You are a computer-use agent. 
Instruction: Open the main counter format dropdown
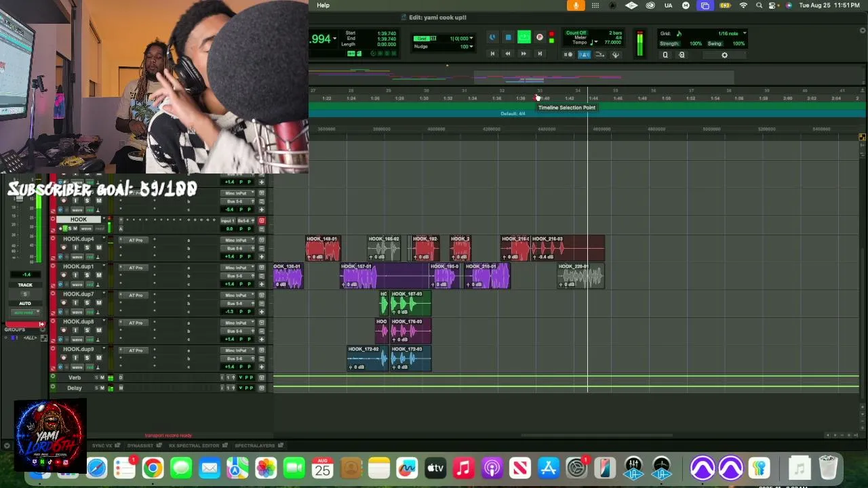(334, 39)
